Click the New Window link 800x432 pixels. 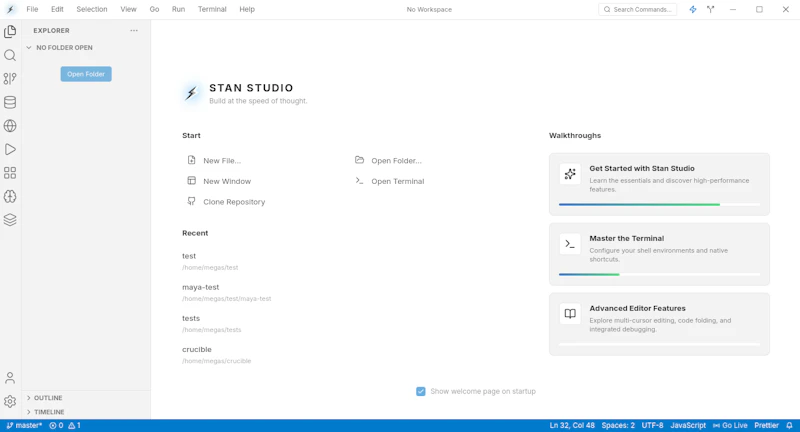(227, 181)
